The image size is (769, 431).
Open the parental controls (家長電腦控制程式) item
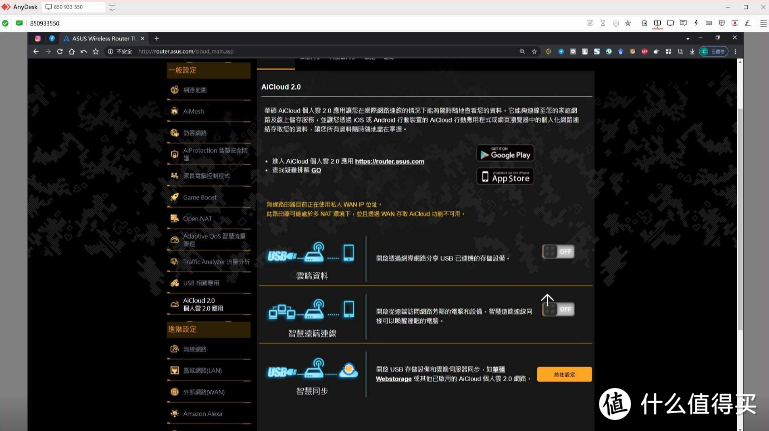tap(208, 176)
